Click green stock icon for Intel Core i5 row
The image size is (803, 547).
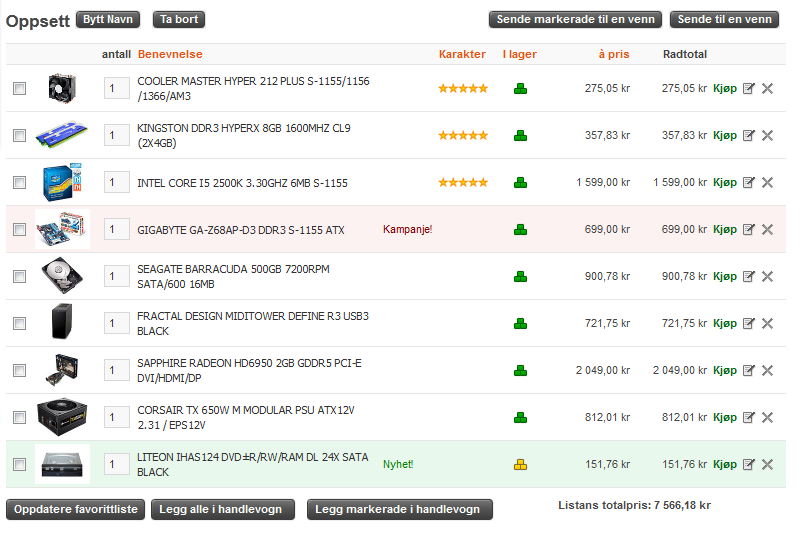point(520,183)
